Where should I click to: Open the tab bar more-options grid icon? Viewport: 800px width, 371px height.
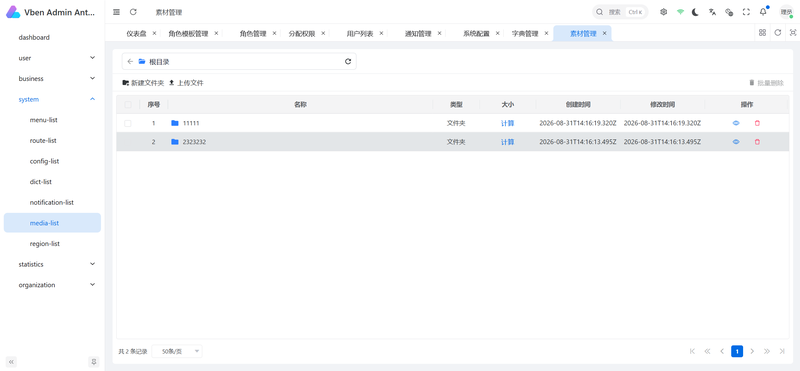(x=762, y=33)
